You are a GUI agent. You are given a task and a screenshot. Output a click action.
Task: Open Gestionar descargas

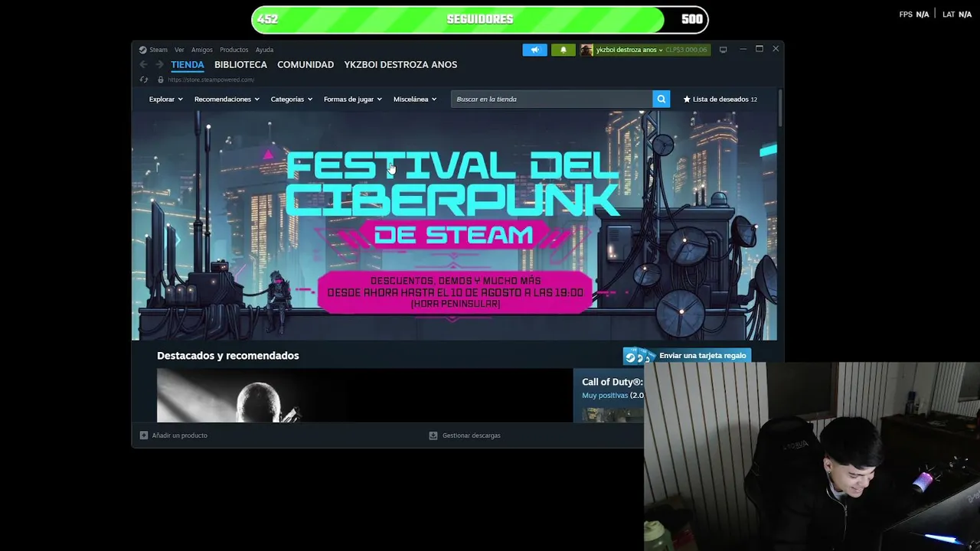coord(472,435)
